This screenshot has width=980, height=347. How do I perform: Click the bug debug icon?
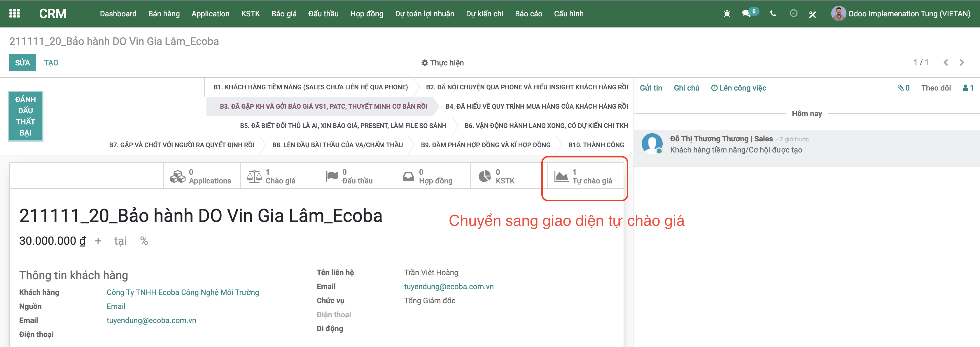pos(727,14)
